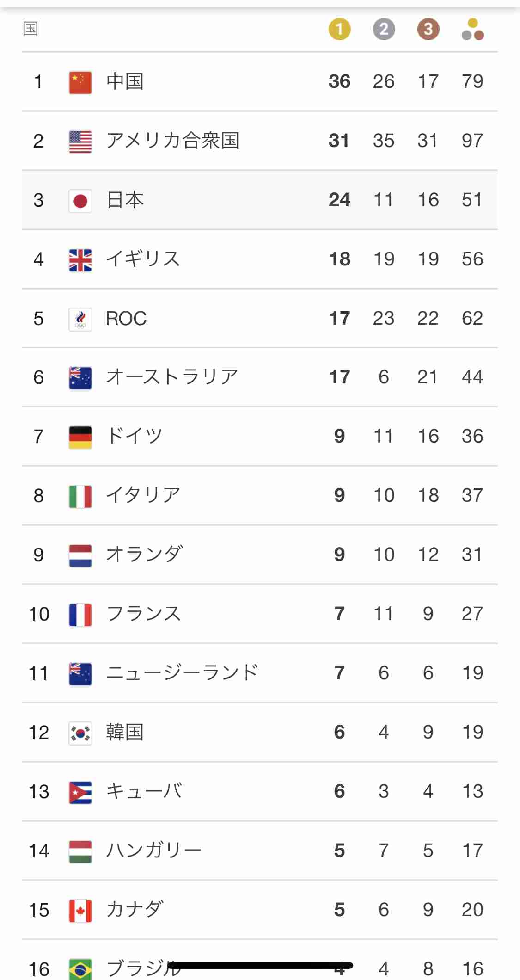The height and width of the screenshot is (980, 520).
Task: Open the アメリカ合衆国 country entry
Action: click(x=172, y=141)
